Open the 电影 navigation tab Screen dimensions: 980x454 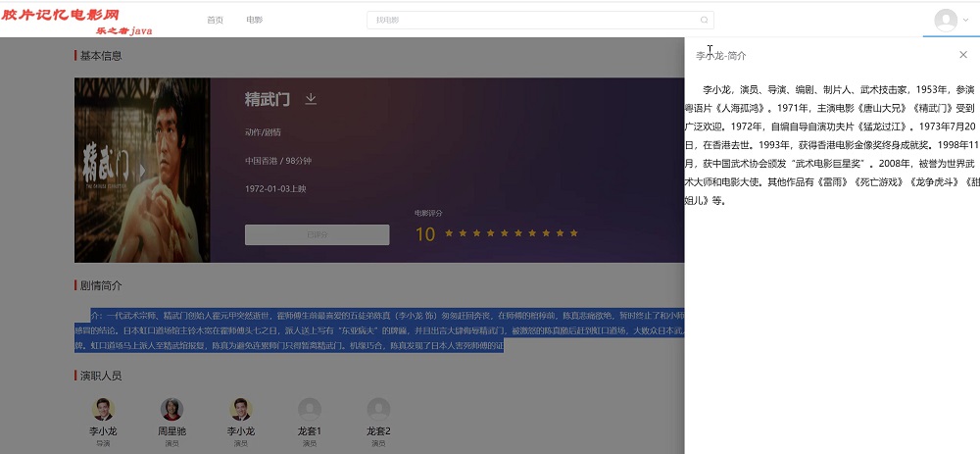[255, 20]
